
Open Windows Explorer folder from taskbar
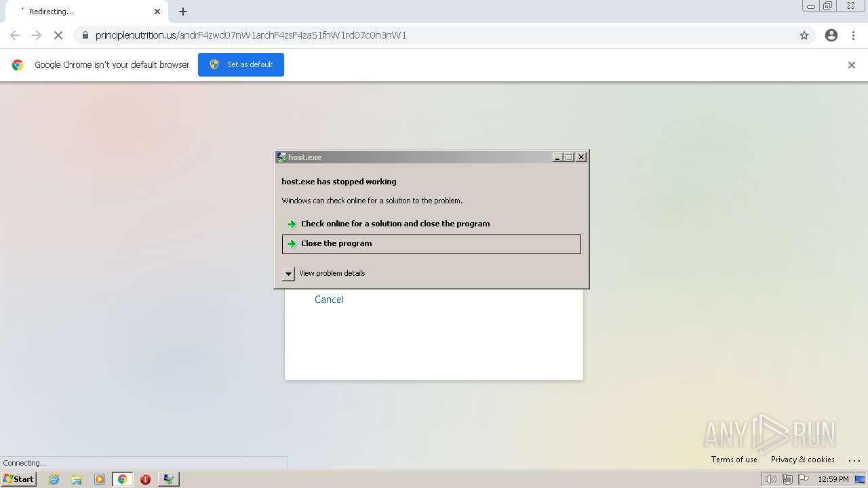coord(77,479)
